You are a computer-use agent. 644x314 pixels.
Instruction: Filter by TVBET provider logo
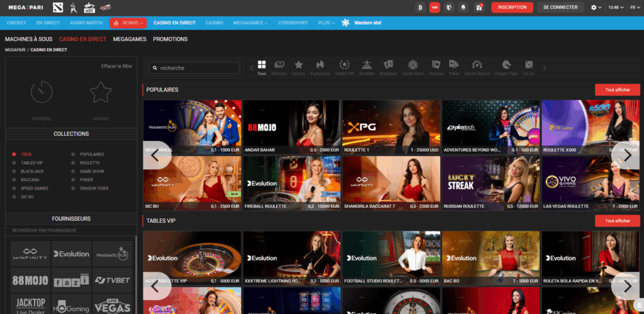[x=112, y=280]
